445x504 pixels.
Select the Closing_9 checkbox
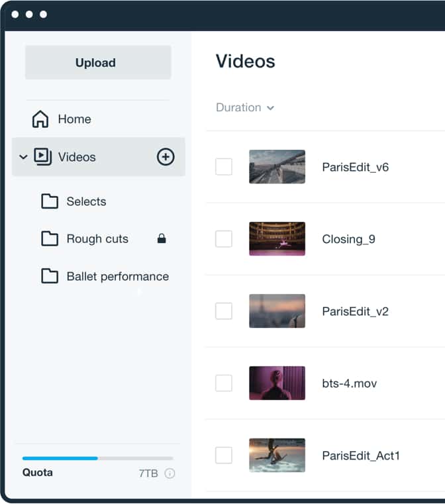click(x=224, y=238)
